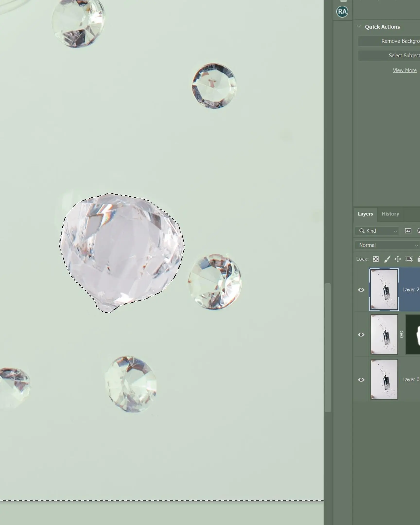
Task: Click the View More link
Action: point(405,70)
